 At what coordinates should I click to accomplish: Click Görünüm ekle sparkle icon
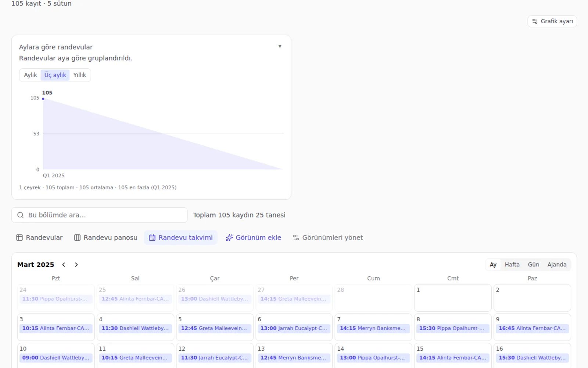click(229, 238)
